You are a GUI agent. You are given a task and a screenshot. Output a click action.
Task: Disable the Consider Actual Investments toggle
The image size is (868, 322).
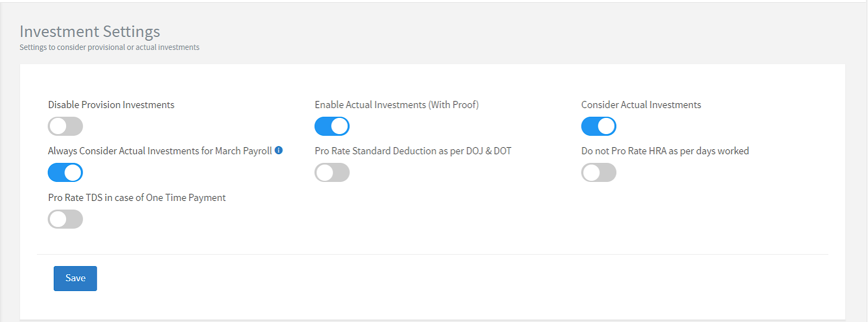pos(598,127)
